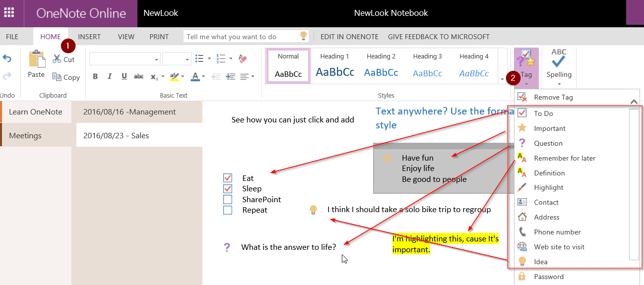Check the Repeat to-do checkbox
Viewport: 644px width, 285px height.
(x=228, y=210)
